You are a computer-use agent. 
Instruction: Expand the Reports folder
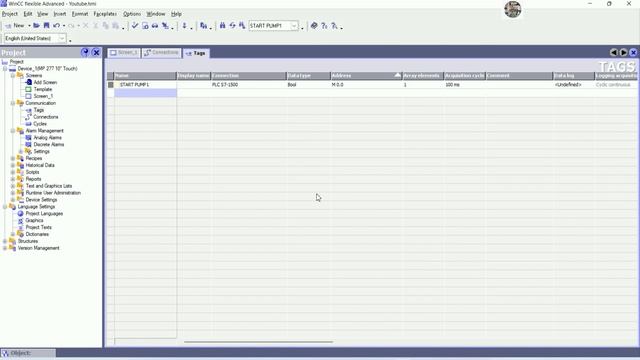tap(13, 179)
